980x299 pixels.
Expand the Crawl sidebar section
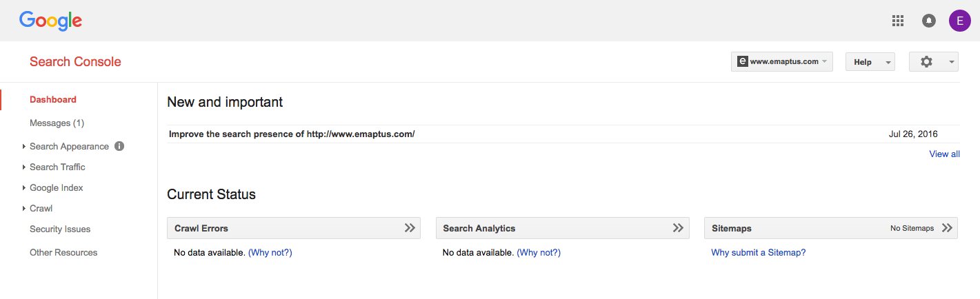[x=41, y=208]
